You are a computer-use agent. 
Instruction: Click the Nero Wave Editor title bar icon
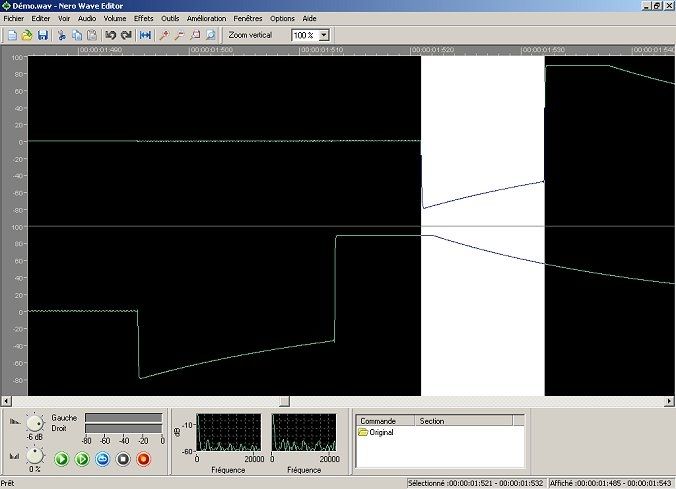(6, 6)
